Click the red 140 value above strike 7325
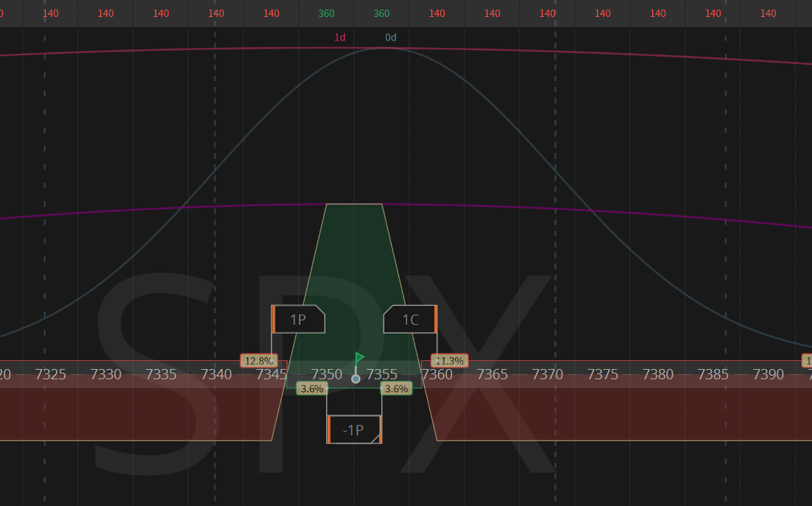 (50, 13)
